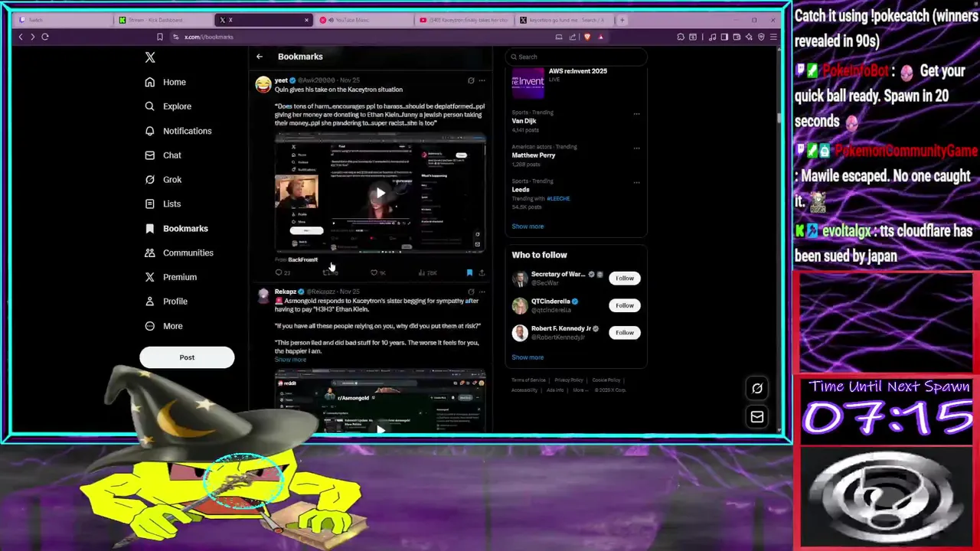Open more options for Van Dijk trend
This screenshot has height=551, width=980.
tap(636, 114)
